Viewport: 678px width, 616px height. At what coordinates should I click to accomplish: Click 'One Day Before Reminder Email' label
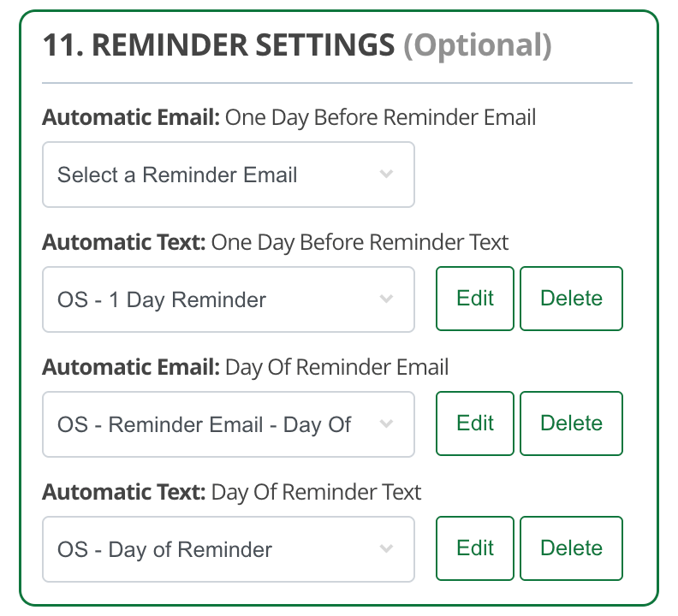coord(380,117)
